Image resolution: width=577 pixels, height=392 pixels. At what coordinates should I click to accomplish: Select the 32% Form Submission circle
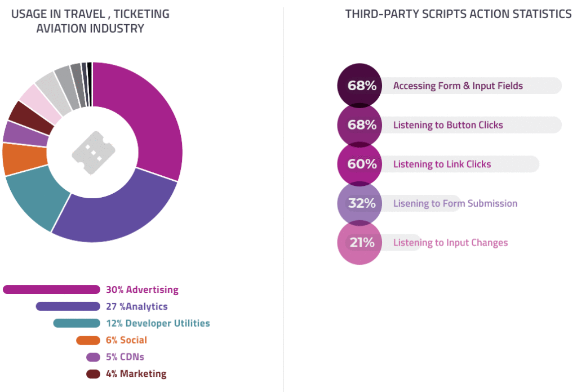pos(359,203)
